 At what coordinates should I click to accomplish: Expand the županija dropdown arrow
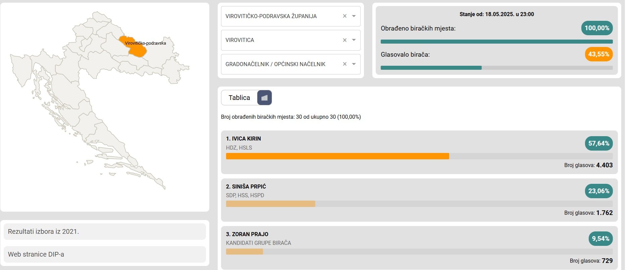(354, 16)
